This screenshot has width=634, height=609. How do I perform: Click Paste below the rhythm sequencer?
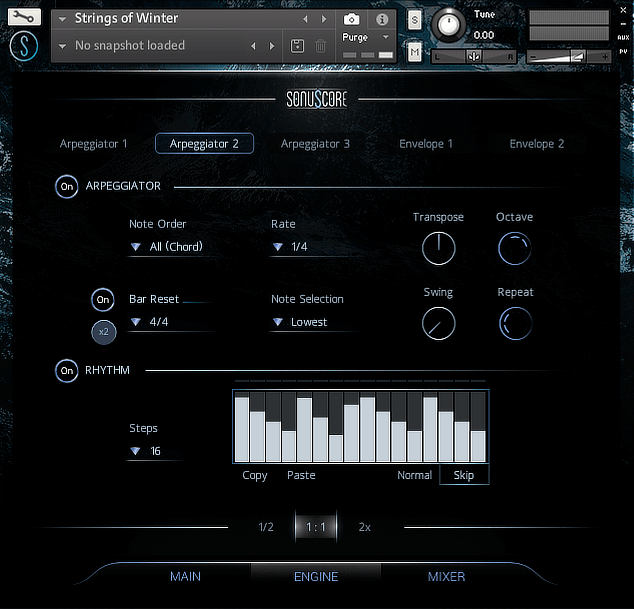click(301, 475)
